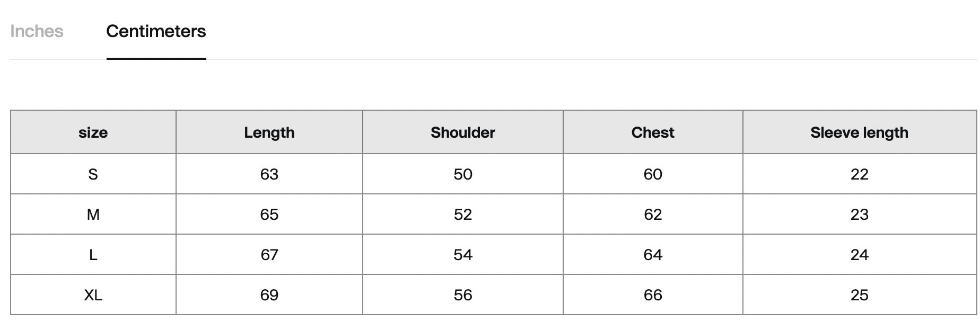Click the Shoulder value 52 for size M

462,215
